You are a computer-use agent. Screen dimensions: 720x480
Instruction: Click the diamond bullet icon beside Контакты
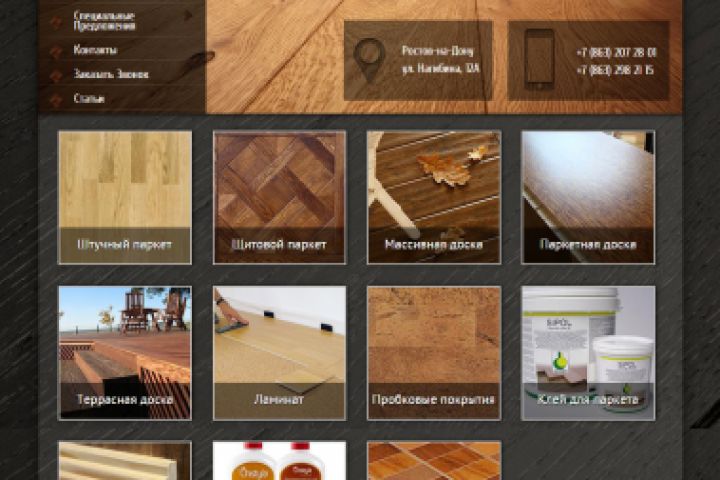56,50
